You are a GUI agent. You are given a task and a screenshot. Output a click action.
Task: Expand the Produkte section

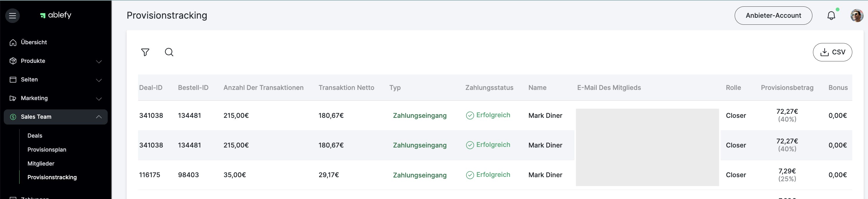click(x=98, y=62)
